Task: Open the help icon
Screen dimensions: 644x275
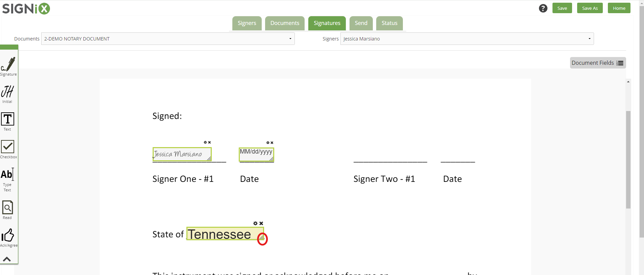Action: (x=543, y=8)
